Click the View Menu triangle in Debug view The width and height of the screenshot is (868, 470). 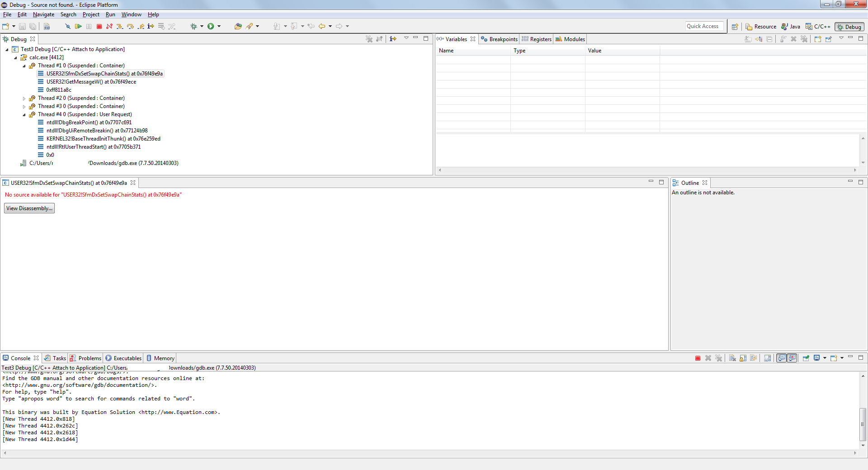(406, 38)
